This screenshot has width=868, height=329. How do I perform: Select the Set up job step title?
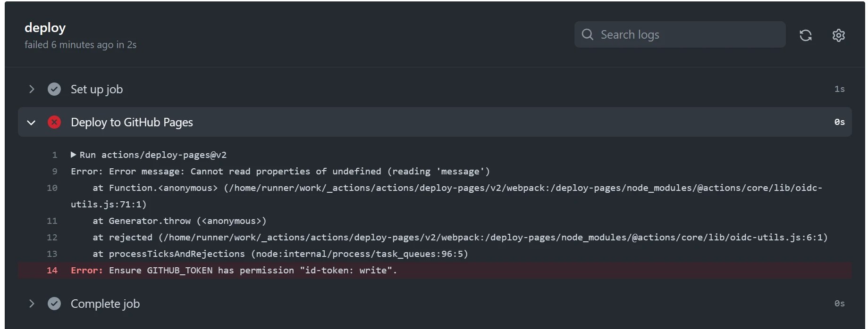pyautogui.click(x=97, y=89)
